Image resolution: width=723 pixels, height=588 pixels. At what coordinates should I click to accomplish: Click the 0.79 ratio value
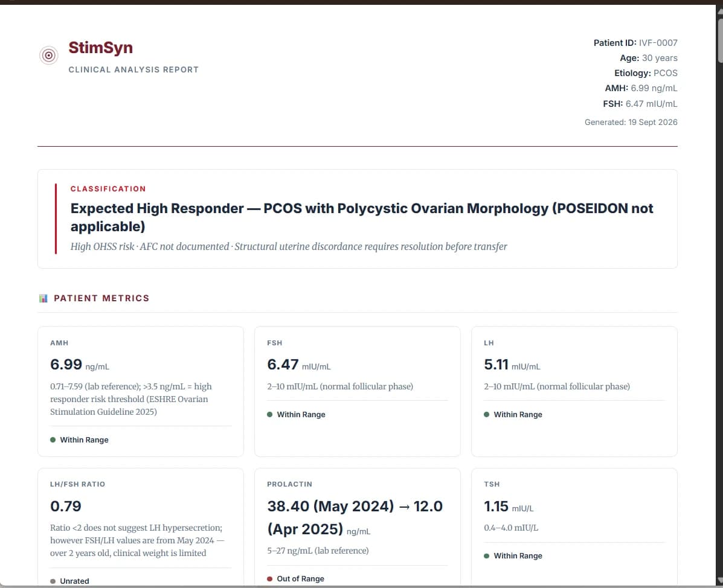65,506
